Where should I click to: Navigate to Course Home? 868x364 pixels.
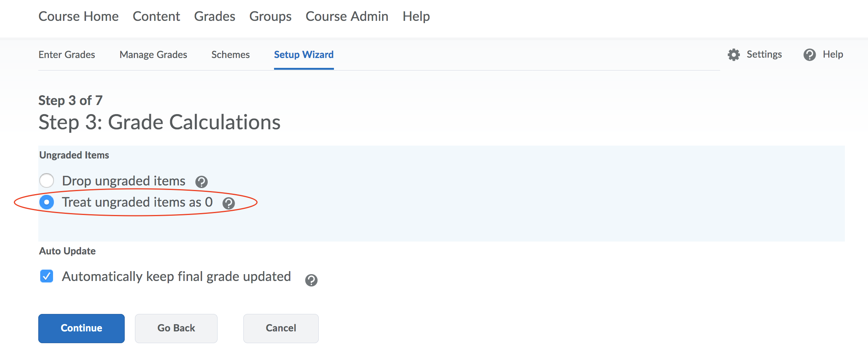78,16
